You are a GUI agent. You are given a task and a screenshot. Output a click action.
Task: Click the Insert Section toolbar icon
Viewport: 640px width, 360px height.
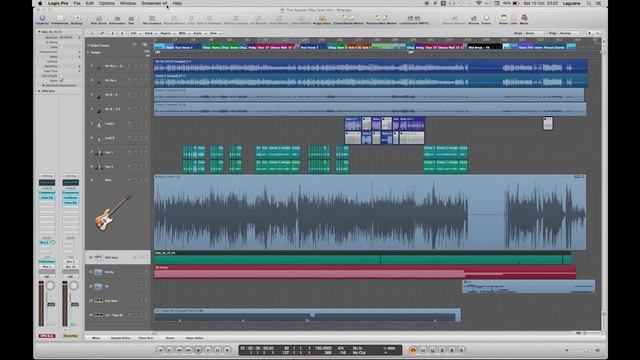[x=279, y=20]
